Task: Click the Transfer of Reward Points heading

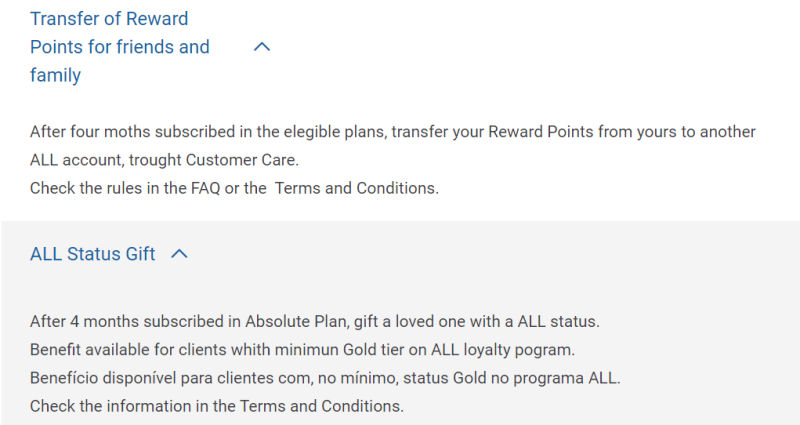Action: click(120, 46)
